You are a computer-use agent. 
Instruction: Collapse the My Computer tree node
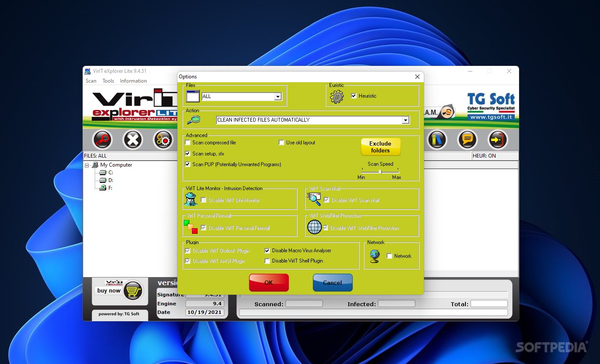click(87, 165)
